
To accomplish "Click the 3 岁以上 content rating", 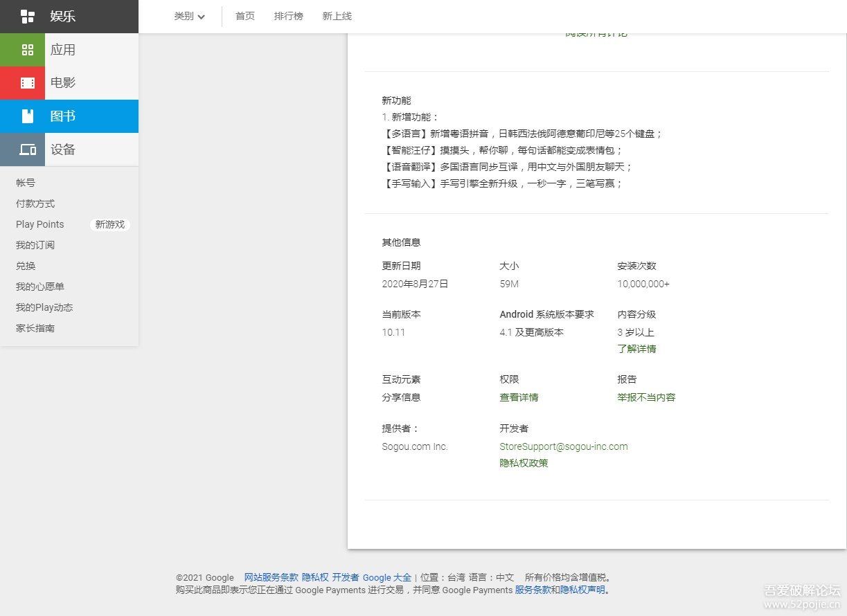I will pos(636,332).
